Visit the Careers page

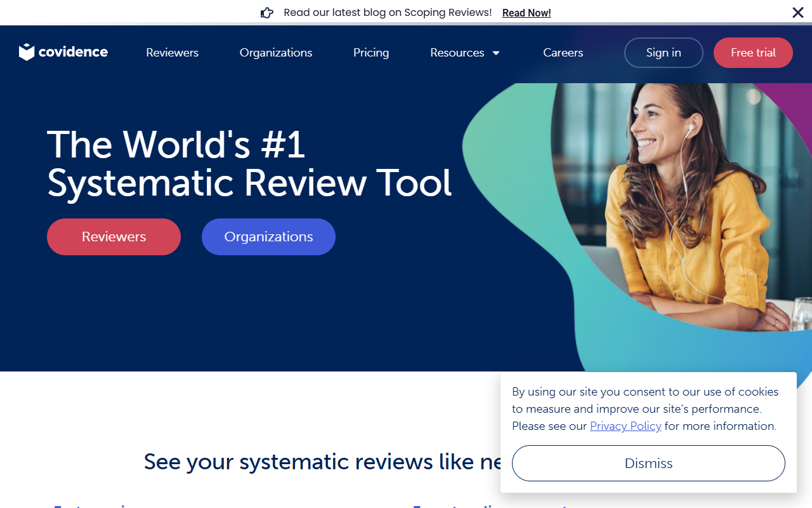coord(563,53)
